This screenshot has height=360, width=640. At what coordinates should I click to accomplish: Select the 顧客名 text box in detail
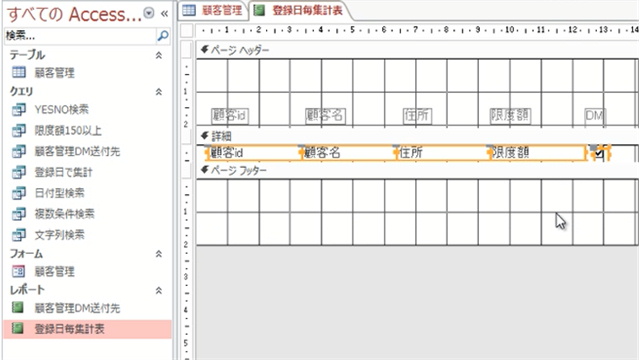(x=349, y=153)
